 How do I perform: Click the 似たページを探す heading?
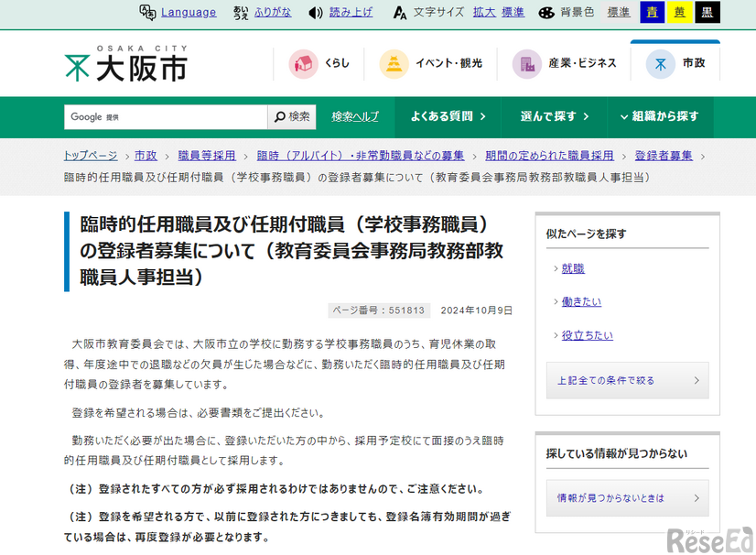[x=587, y=234]
